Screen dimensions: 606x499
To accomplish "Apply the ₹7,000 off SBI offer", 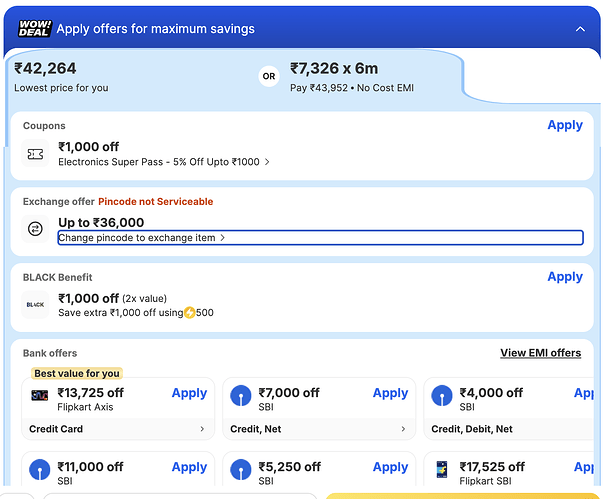I will click(390, 393).
